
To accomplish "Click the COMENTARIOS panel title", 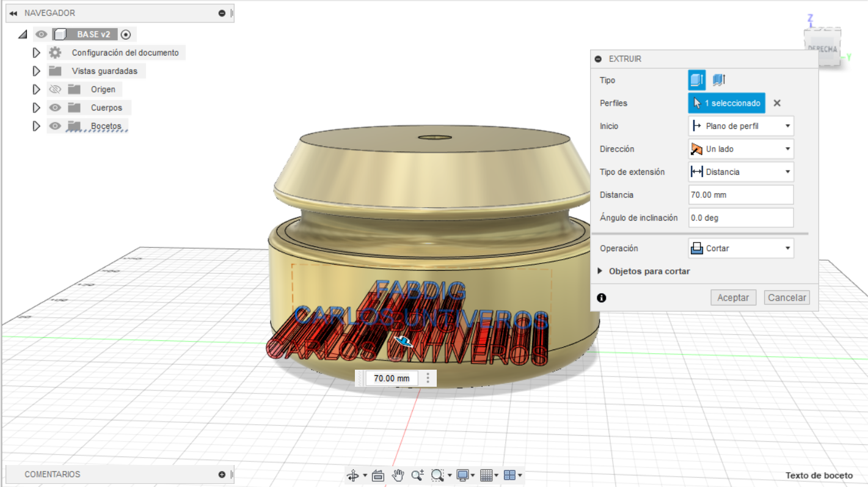I will pyautogui.click(x=53, y=474).
